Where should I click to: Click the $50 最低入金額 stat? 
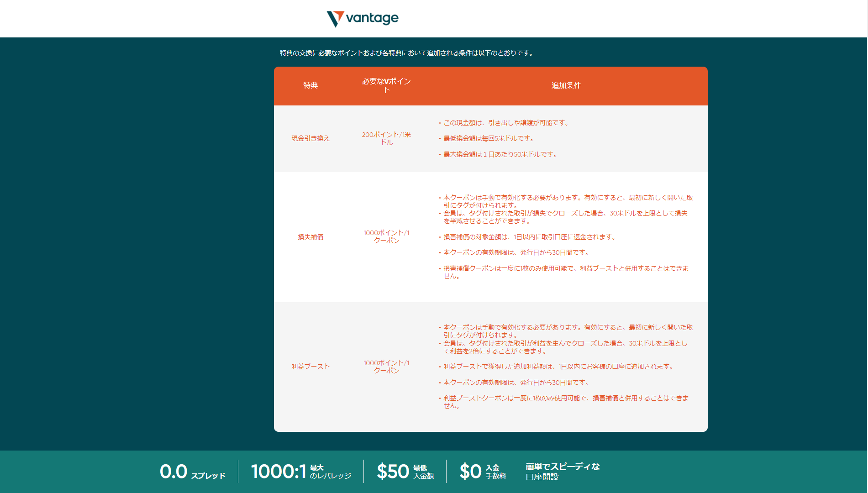click(x=405, y=472)
